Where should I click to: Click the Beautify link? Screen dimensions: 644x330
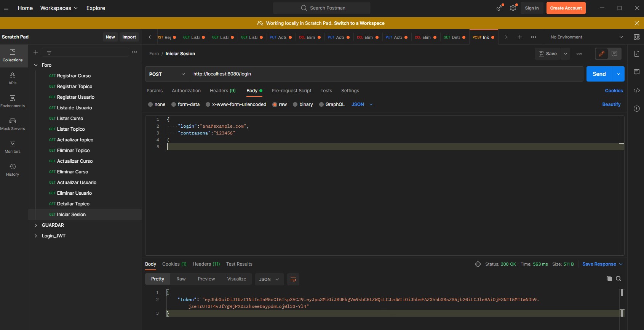pyautogui.click(x=611, y=104)
